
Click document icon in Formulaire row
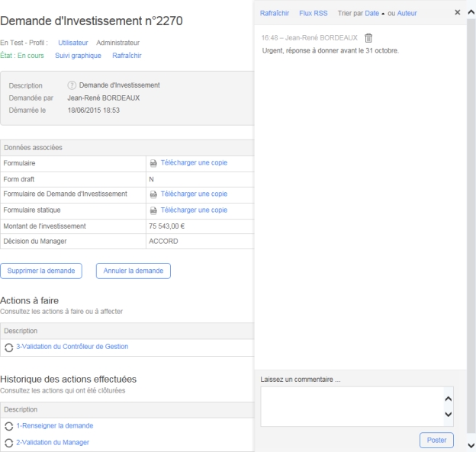coord(153,163)
